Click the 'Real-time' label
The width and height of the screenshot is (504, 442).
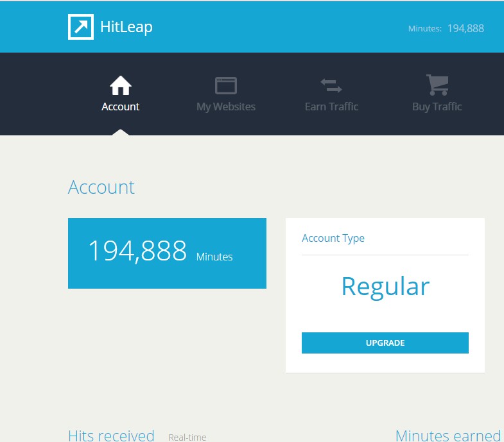(187, 437)
